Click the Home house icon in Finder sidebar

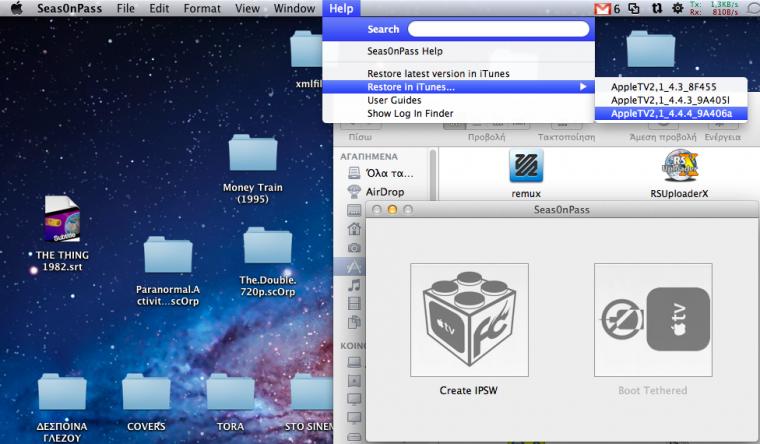(x=354, y=229)
